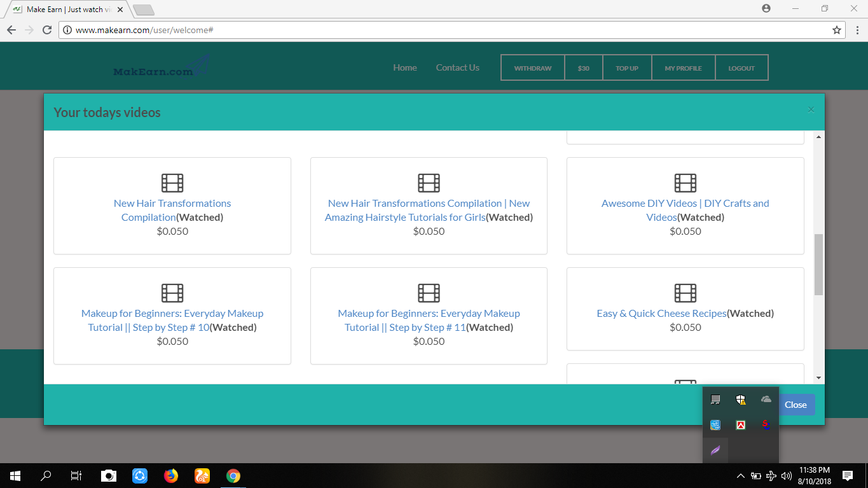The width and height of the screenshot is (868, 488).
Task: Click the WITHDRAW button
Action: pyautogui.click(x=533, y=68)
